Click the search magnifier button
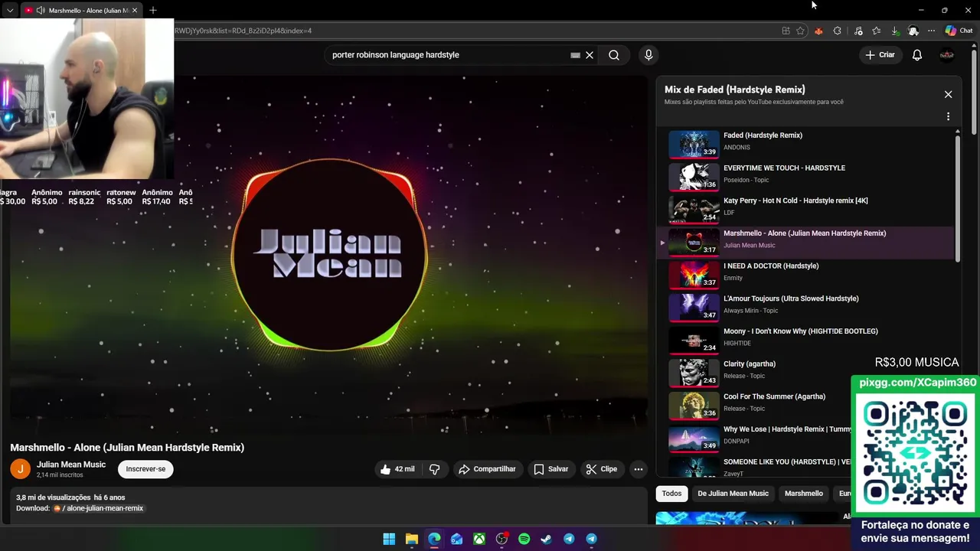Screen dimensions: 980x551 click(x=614, y=55)
